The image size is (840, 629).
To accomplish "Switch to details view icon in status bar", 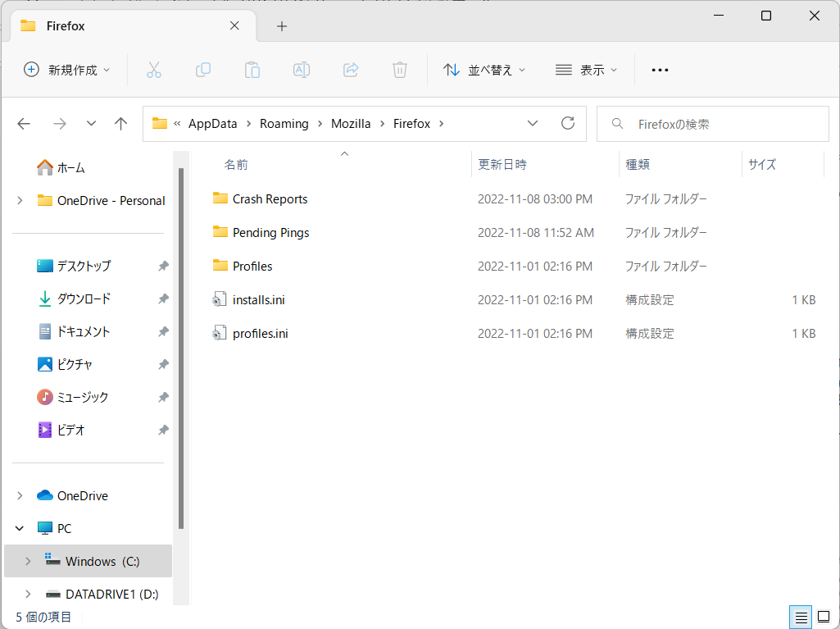I will [x=801, y=618].
